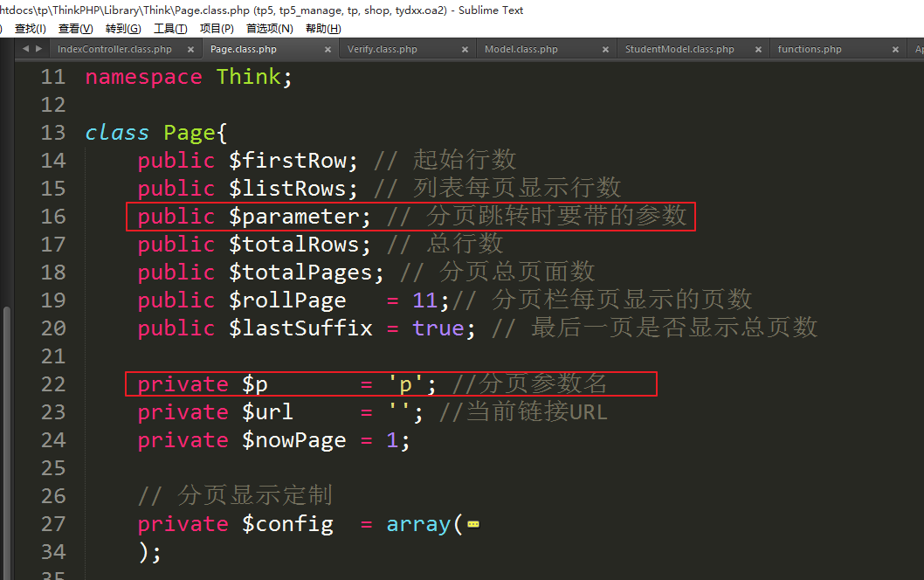Viewport: 924px width, 580px height.
Task: Close the Verify.class.php tab
Action: 465,50
